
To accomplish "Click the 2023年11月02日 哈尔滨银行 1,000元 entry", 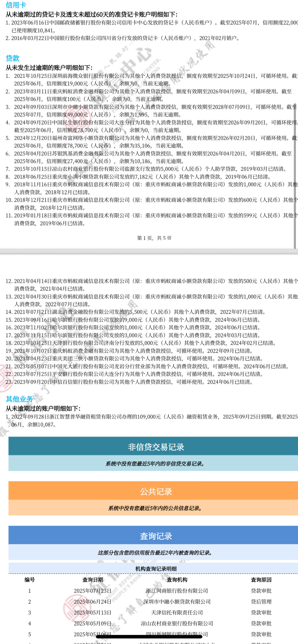I will pyautogui.click(x=133, y=327).
